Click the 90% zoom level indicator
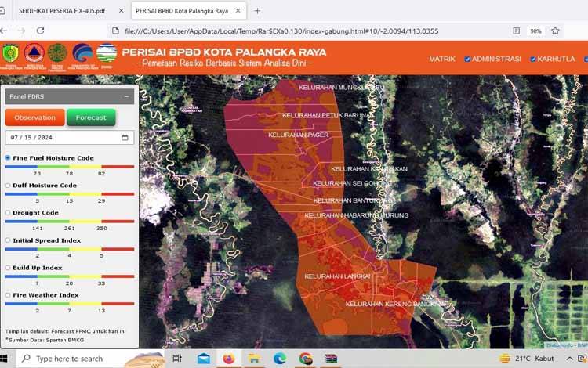 coord(535,31)
